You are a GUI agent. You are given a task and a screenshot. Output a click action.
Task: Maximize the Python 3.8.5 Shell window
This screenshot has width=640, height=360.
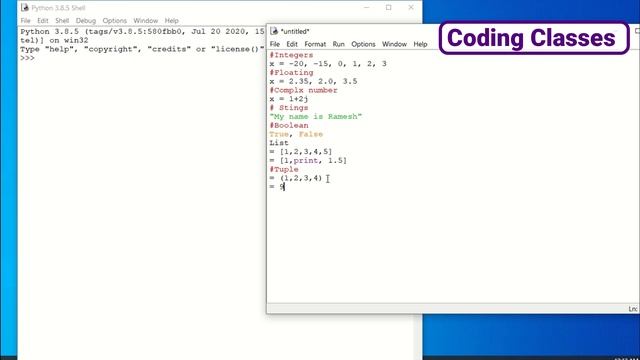(389, 7)
